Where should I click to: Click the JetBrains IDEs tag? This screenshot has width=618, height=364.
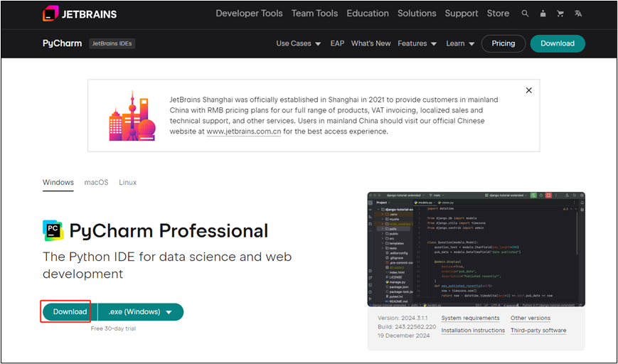pyautogui.click(x=112, y=43)
